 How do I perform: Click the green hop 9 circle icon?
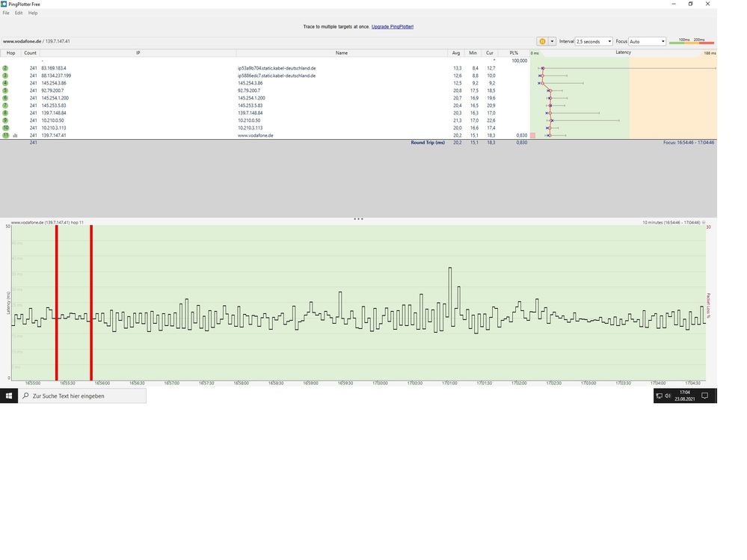[5, 120]
